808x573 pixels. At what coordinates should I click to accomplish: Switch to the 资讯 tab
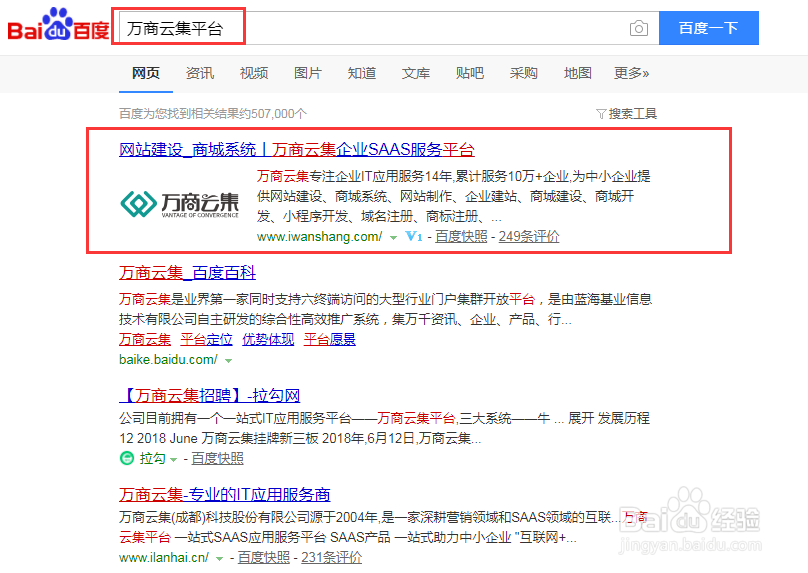[200, 73]
